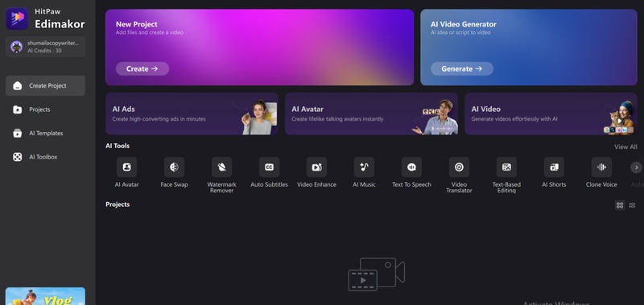Open the AI Ads card
644x305 pixels.
(192, 113)
